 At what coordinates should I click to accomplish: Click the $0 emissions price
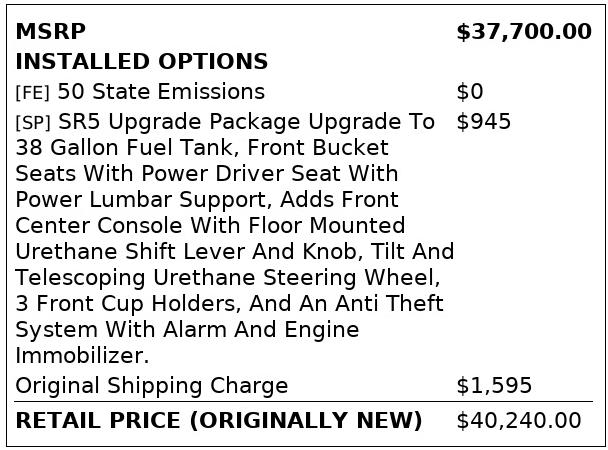[469, 92]
